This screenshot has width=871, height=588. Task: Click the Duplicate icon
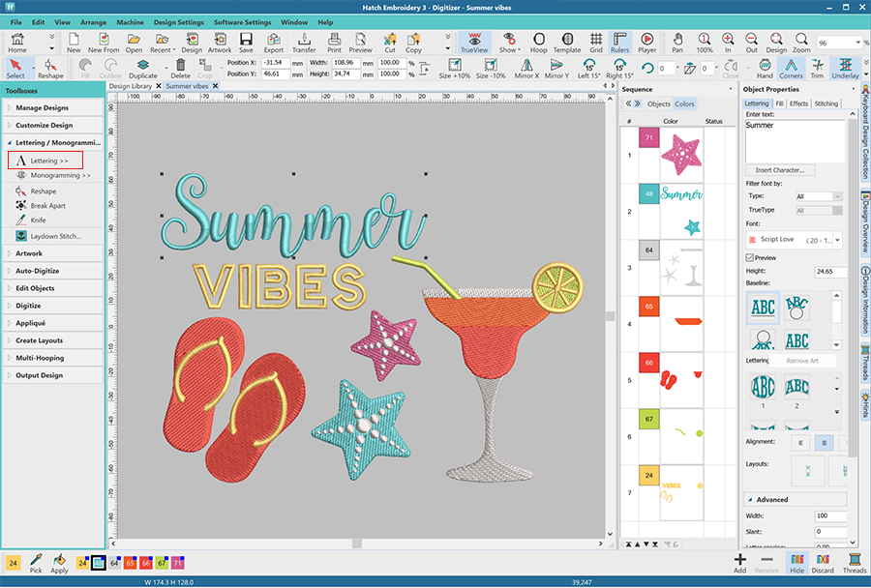click(143, 69)
